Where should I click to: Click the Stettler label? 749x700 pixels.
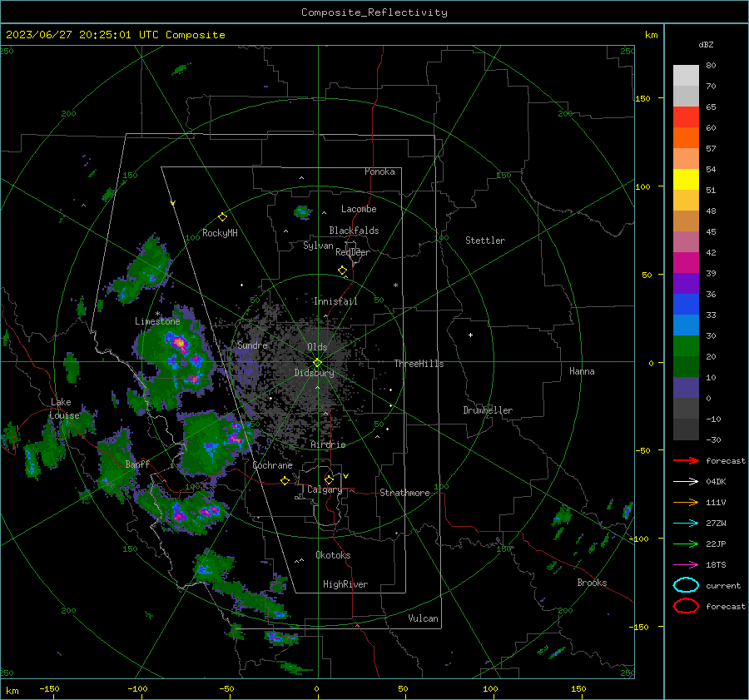485,241
